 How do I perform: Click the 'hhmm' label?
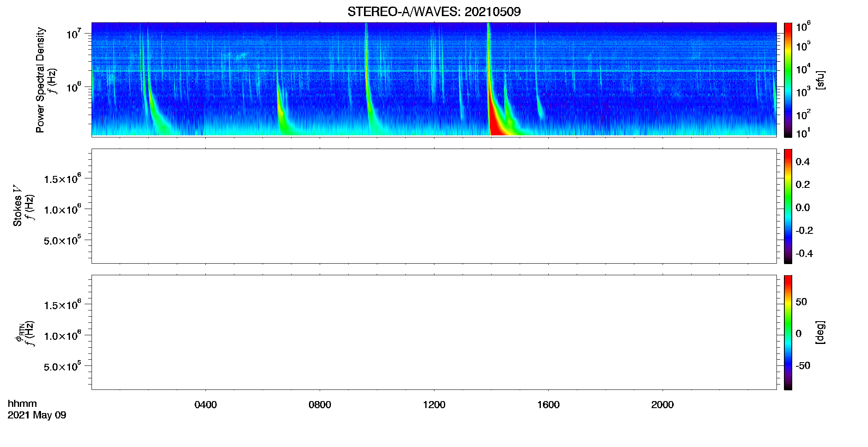(x=22, y=404)
